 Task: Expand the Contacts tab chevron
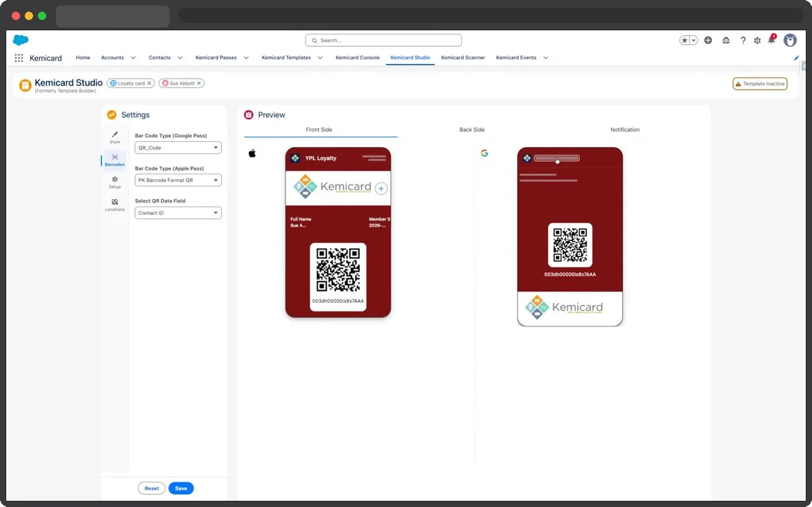180,58
